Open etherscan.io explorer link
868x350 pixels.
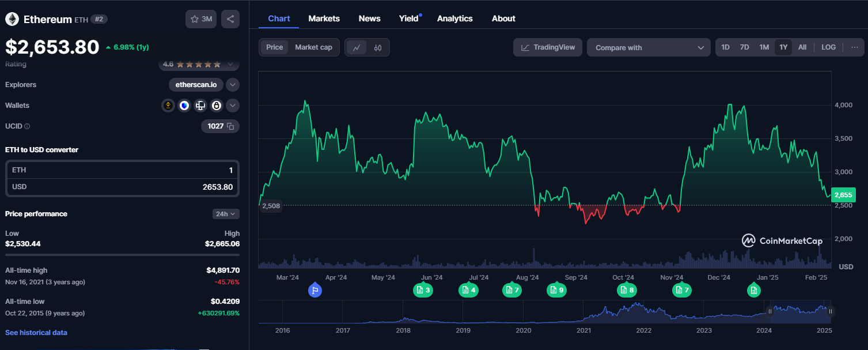coord(196,85)
